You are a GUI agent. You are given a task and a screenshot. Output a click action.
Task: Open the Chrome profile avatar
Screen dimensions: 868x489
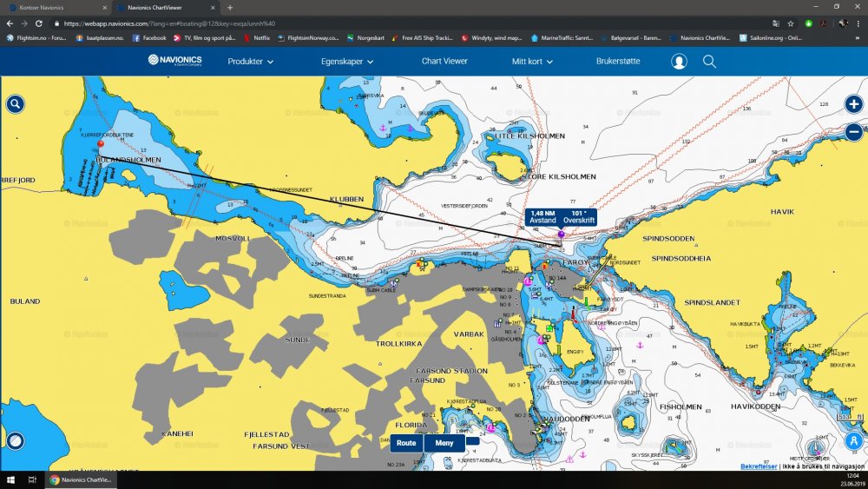[843, 23]
